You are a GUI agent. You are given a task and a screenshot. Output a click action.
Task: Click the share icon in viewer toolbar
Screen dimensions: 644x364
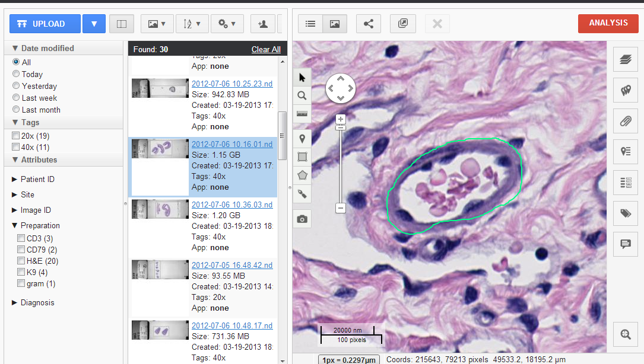pyautogui.click(x=369, y=24)
